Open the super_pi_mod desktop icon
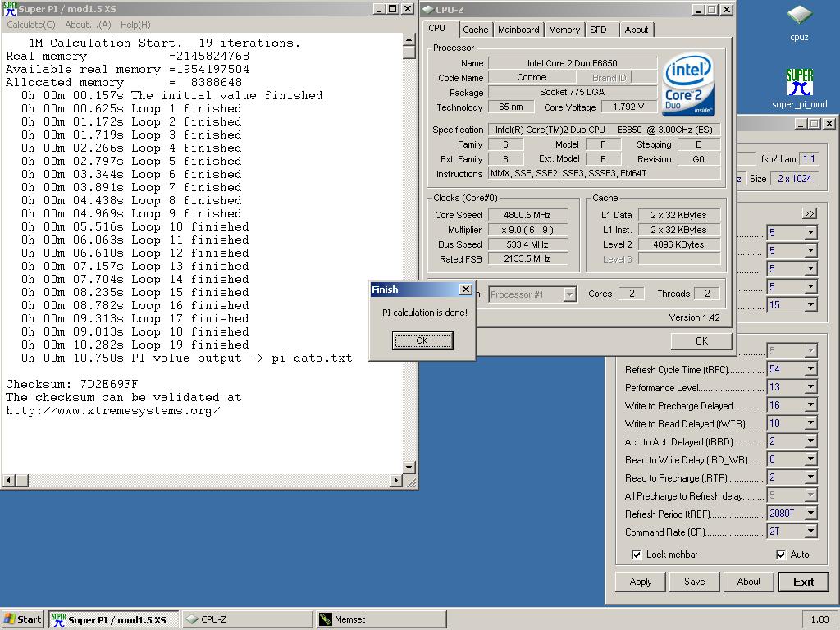Screen dimensions: 840x630 coord(799,82)
